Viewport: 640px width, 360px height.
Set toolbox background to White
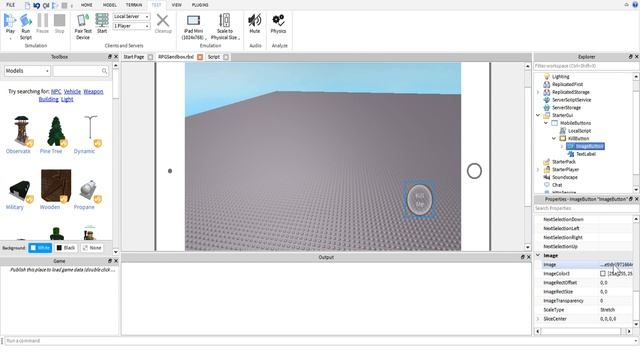[x=40, y=248]
